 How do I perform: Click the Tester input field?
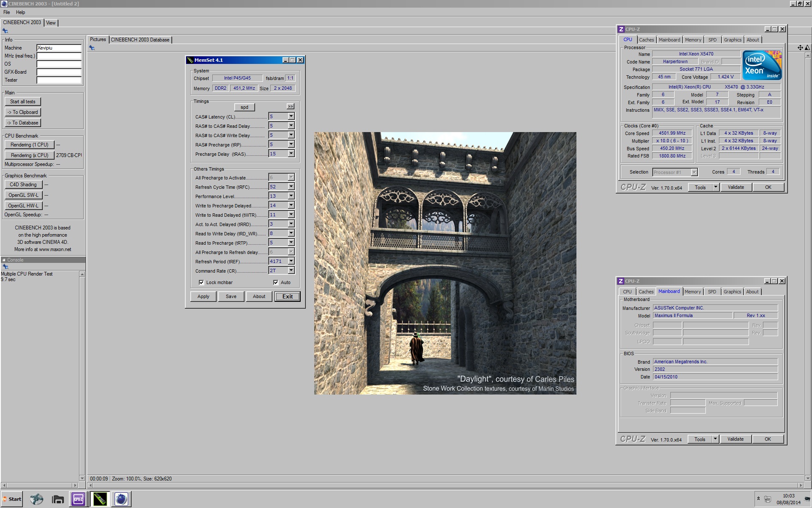click(x=59, y=80)
